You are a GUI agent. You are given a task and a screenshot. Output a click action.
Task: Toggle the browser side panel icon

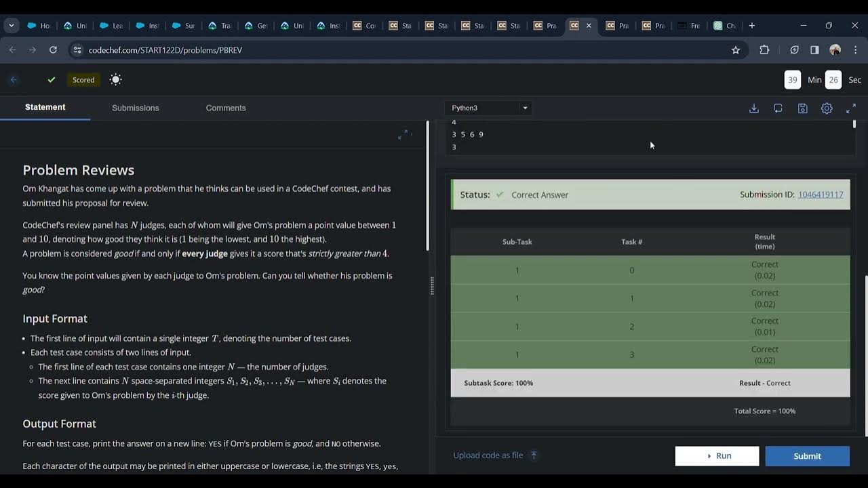[x=814, y=50]
